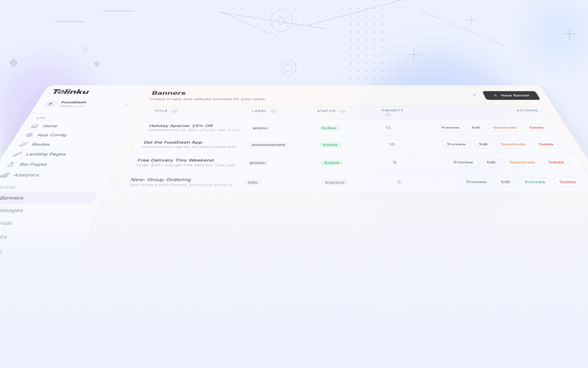
Task: Click info icon next to TITLE header
Action: click(175, 111)
